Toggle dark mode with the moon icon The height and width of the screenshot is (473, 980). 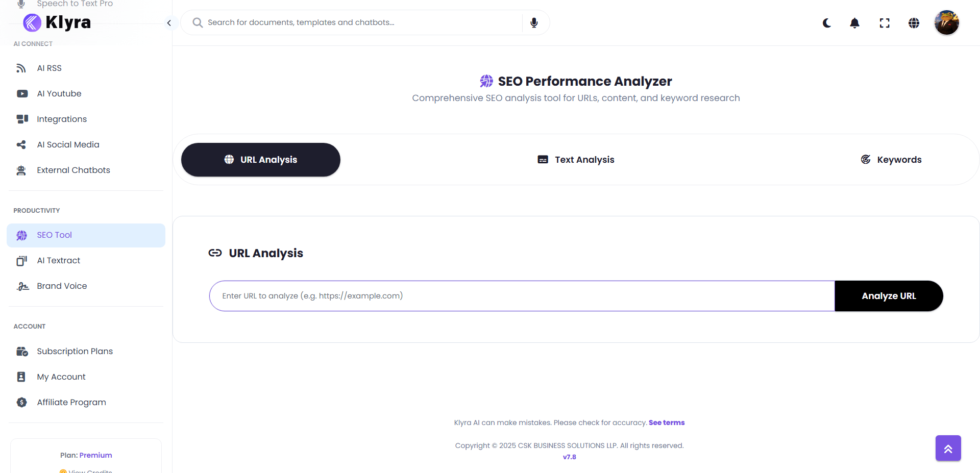826,23
